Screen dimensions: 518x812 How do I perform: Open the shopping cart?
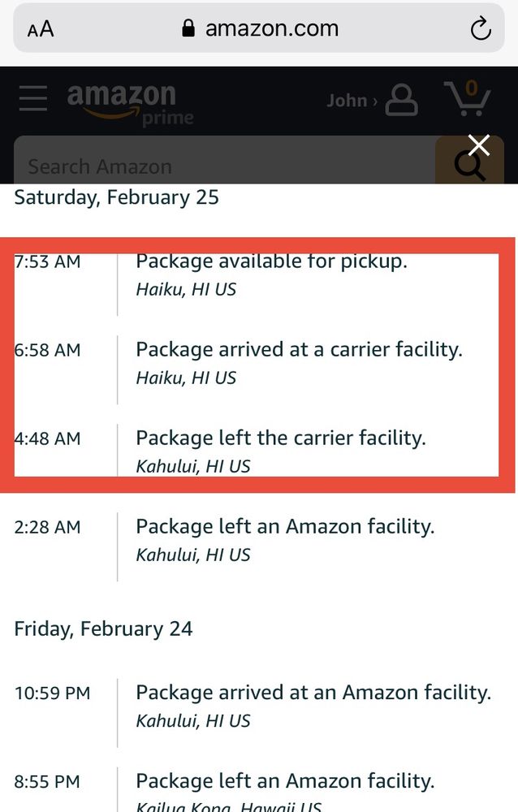pos(468,99)
